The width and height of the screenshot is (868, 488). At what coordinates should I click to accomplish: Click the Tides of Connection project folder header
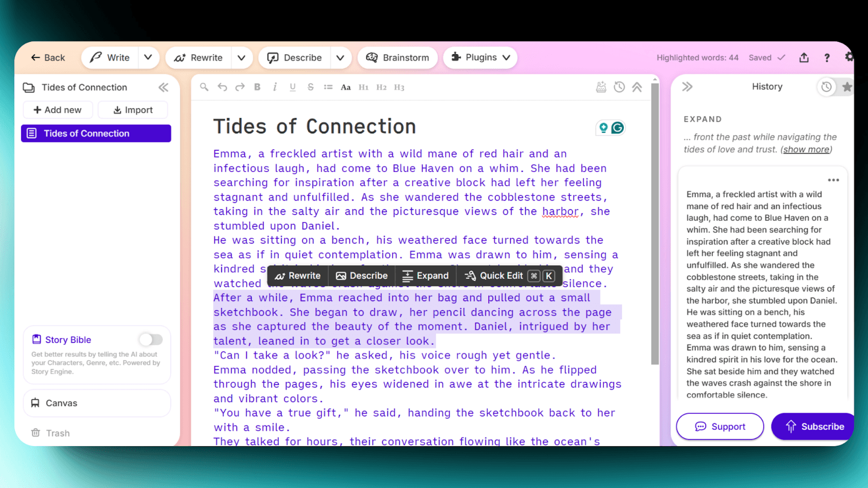75,87
